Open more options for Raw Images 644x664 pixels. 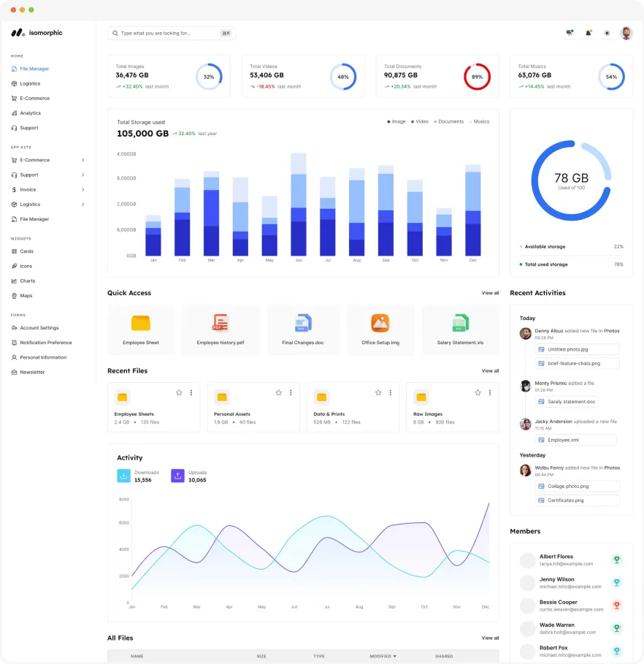(x=490, y=392)
